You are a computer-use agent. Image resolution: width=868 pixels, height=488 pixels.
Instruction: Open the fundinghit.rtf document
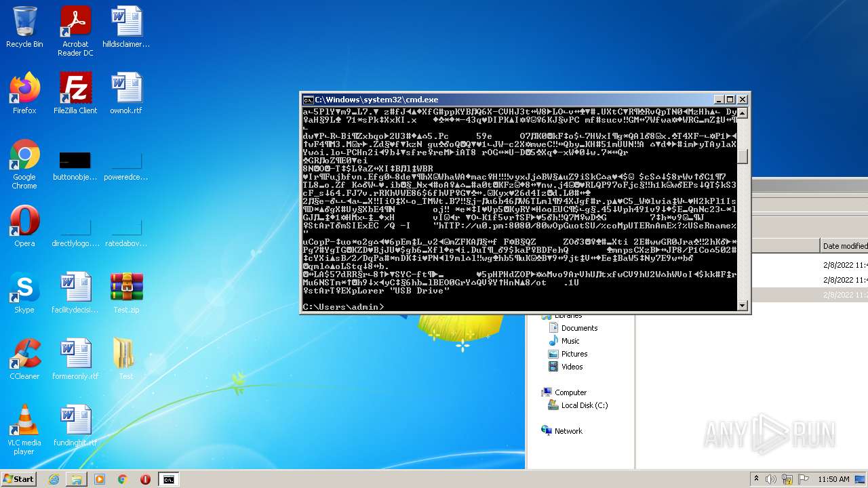point(75,426)
